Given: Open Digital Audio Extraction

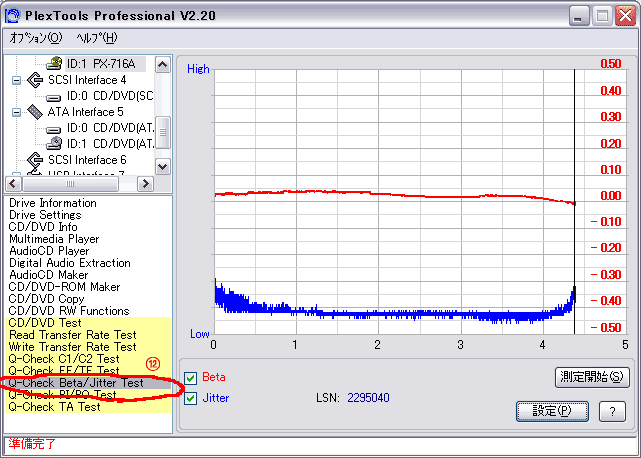Looking at the screenshot, I should pyautogui.click(x=69, y=263).
